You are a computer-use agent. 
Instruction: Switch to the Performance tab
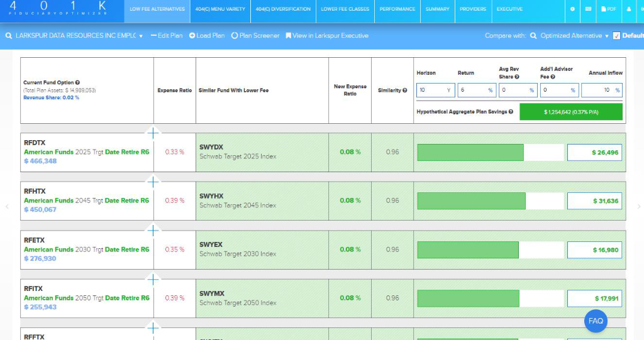pos(398,9)
